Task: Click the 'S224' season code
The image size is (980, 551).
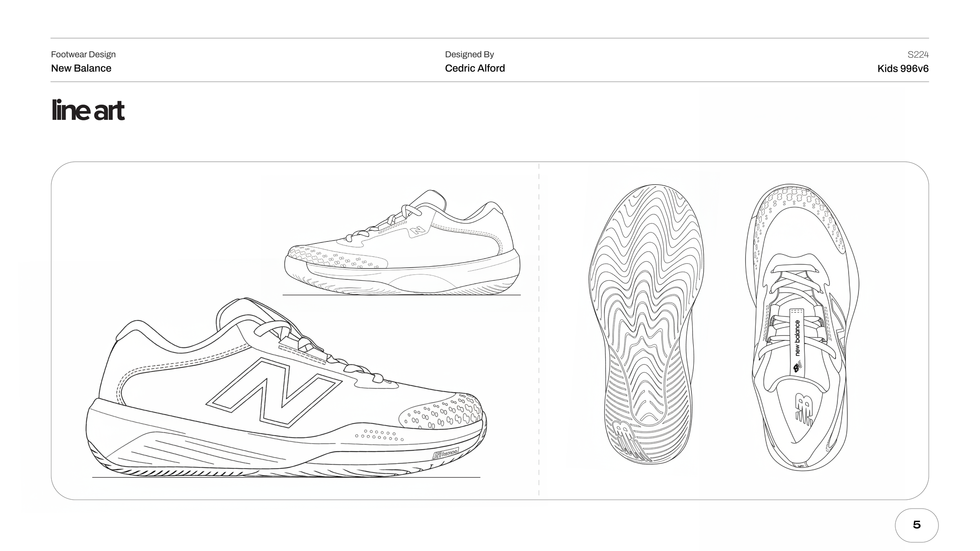Action: pyautogui.click(x=918, y=54)
